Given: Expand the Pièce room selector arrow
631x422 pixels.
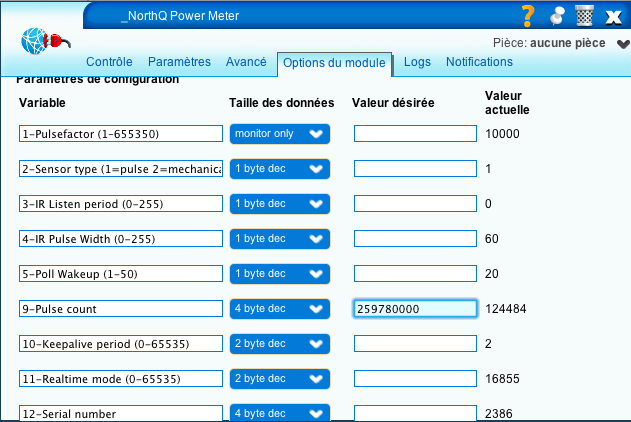Looking at the screenshot, I should point(623,43).
